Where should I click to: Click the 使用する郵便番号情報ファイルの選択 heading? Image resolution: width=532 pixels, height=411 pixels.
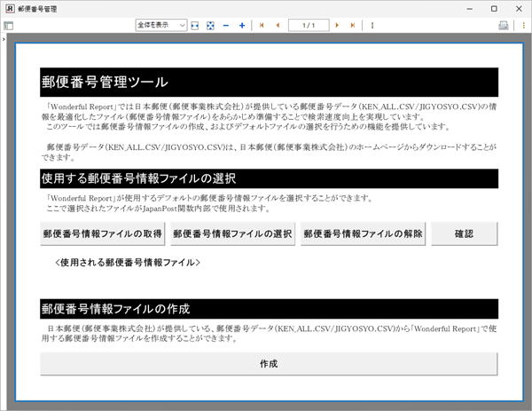[139, 178]
